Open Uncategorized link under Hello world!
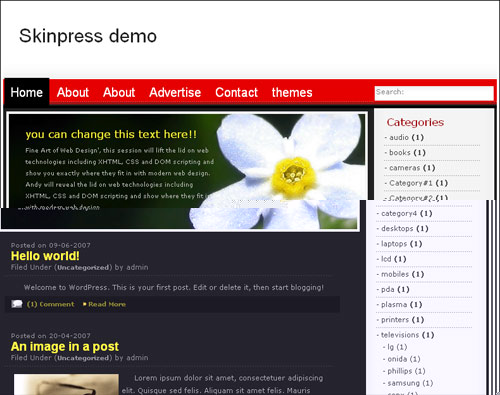 click(83, 267)
